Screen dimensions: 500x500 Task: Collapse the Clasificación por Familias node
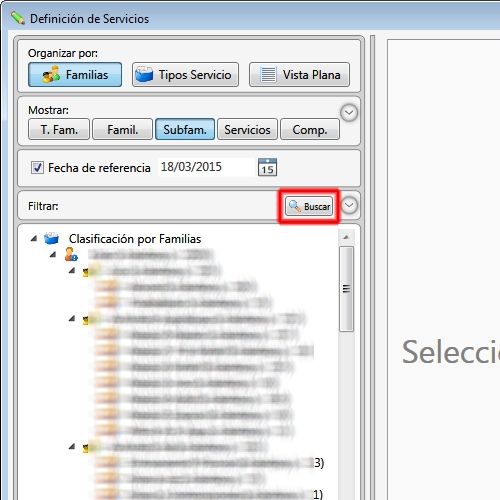(x=34, y=238)
